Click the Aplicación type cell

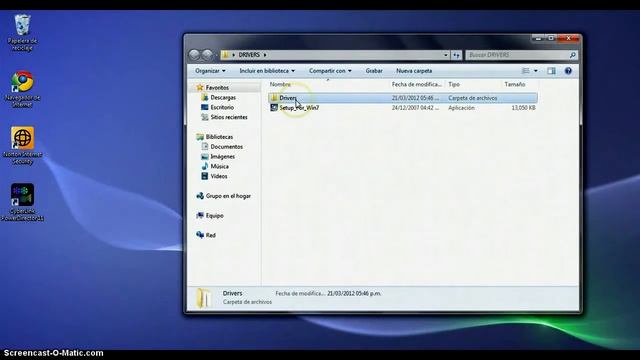click(461, 108)
